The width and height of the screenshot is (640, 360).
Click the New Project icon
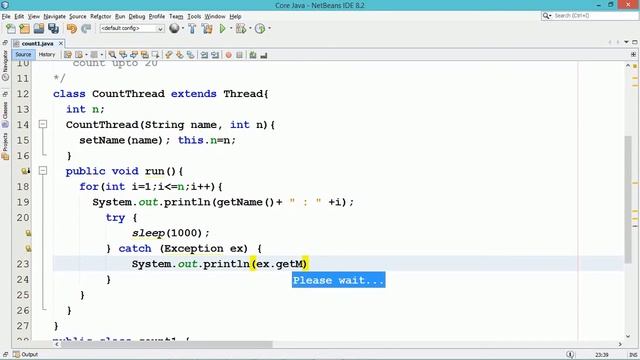(24, 29)
